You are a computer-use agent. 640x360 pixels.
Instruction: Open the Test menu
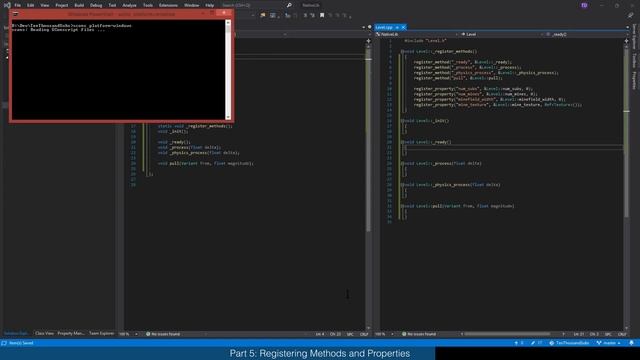point(112,5)
